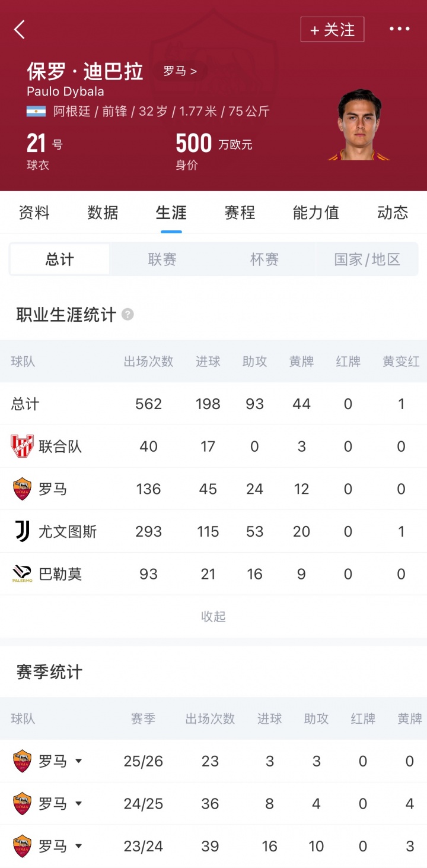Viewport: 427px width, 868px height.
Task: Tap the Argentina flag icon
Action: click(36, 111)
